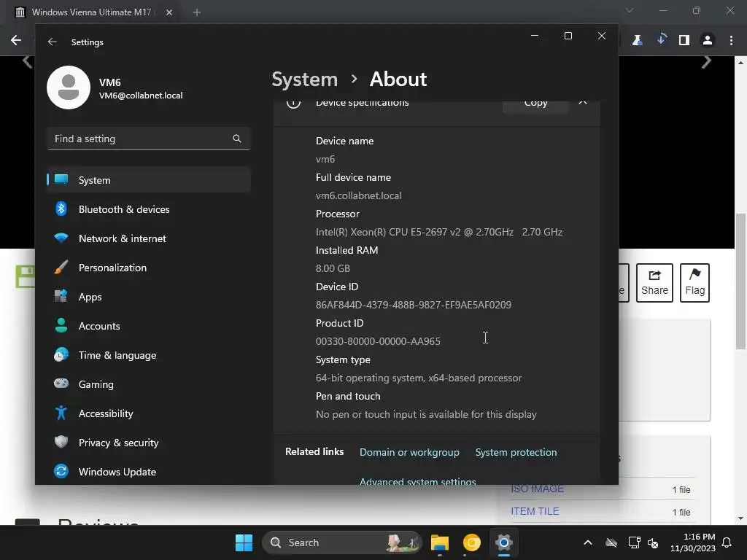
Task: Open the browser three-dot menu
Action: pos(731,41)
